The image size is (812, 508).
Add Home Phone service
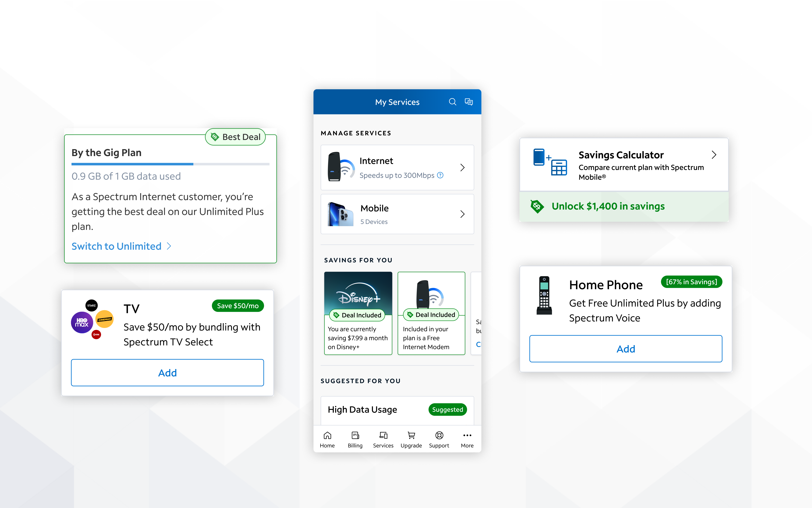point(626,349)
